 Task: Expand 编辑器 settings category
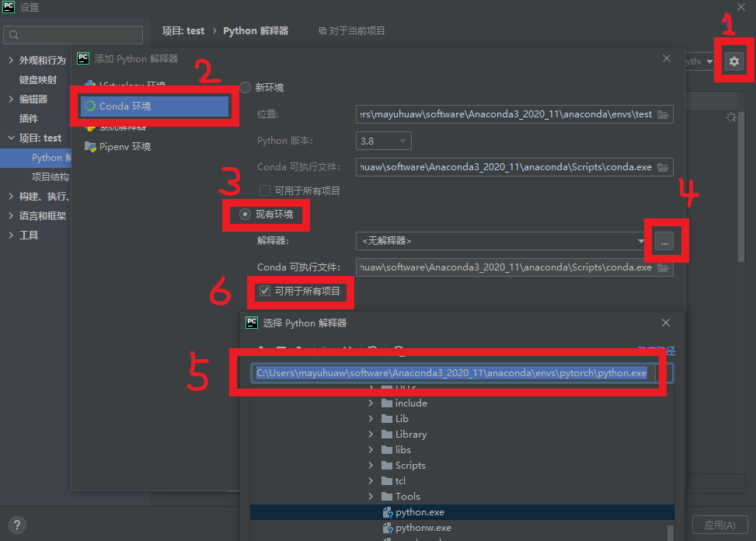(x=11, y=99)
